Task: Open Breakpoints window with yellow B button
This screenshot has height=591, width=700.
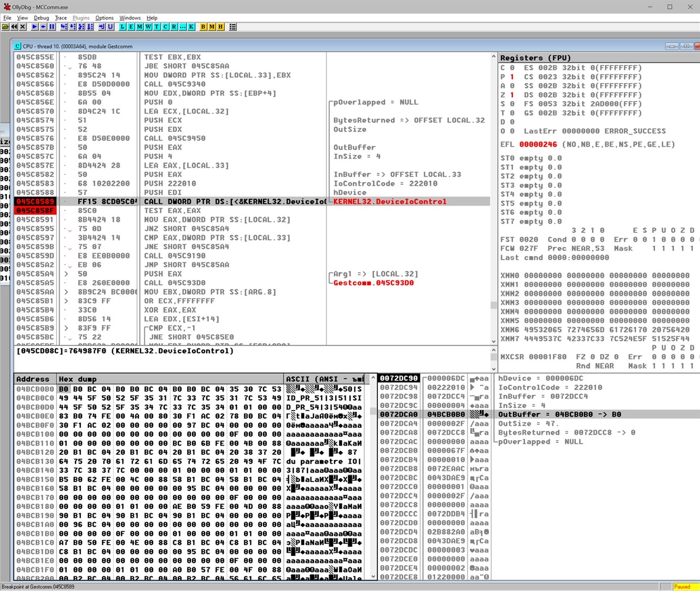Action: 203,27
